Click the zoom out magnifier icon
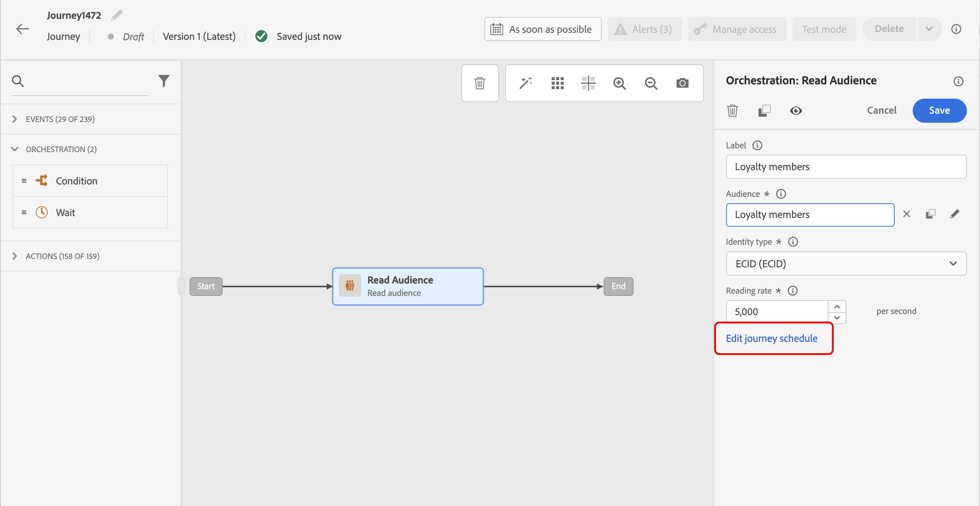980x506 pixels. (x=651, y=83)
